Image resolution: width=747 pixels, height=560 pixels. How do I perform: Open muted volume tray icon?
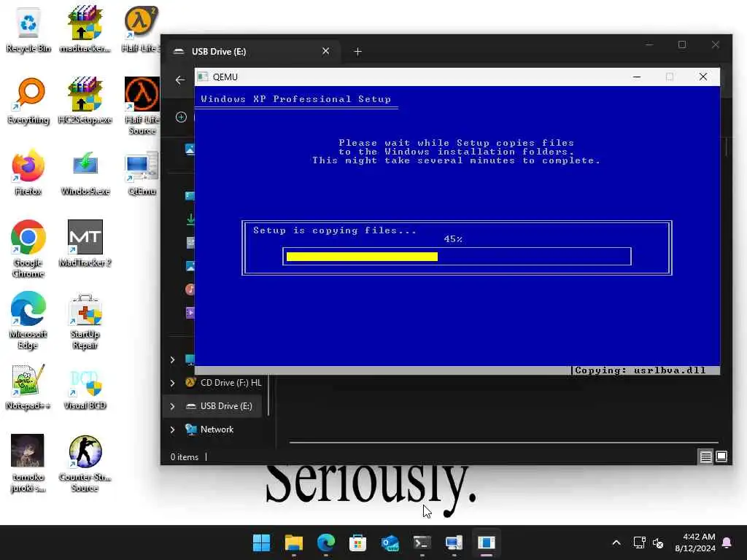[x=658, y=542]
